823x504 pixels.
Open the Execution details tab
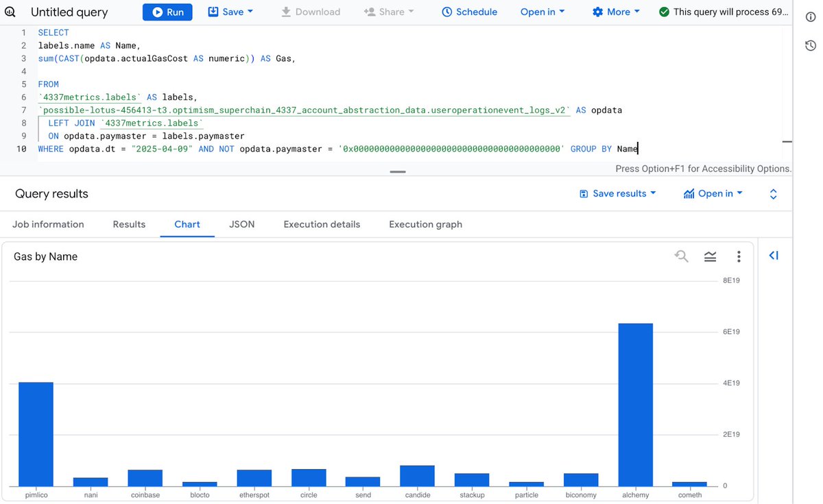click(x=322, y=224)
